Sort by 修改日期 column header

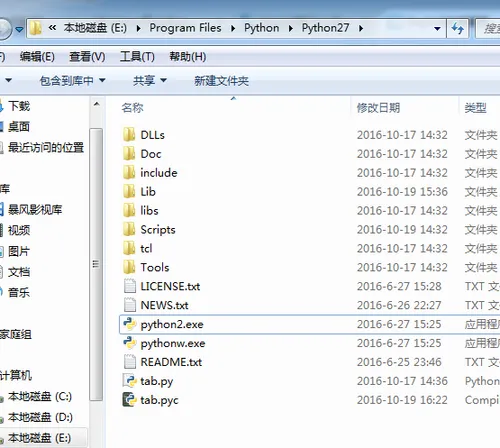pyautogui.click(x=378, y=108)
